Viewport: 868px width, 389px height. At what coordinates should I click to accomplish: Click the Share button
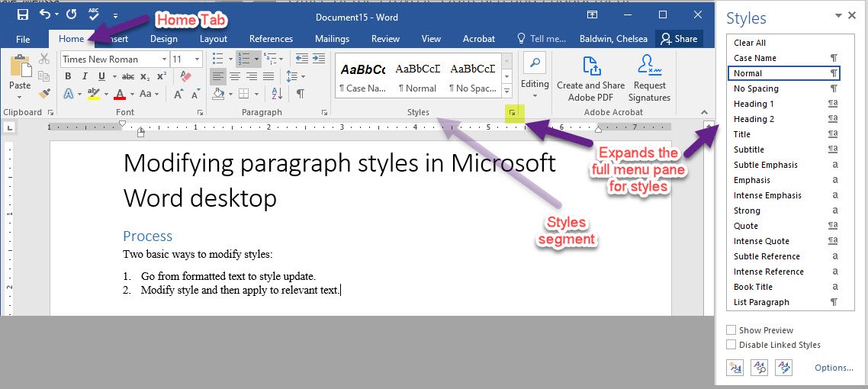click(680, 39)
